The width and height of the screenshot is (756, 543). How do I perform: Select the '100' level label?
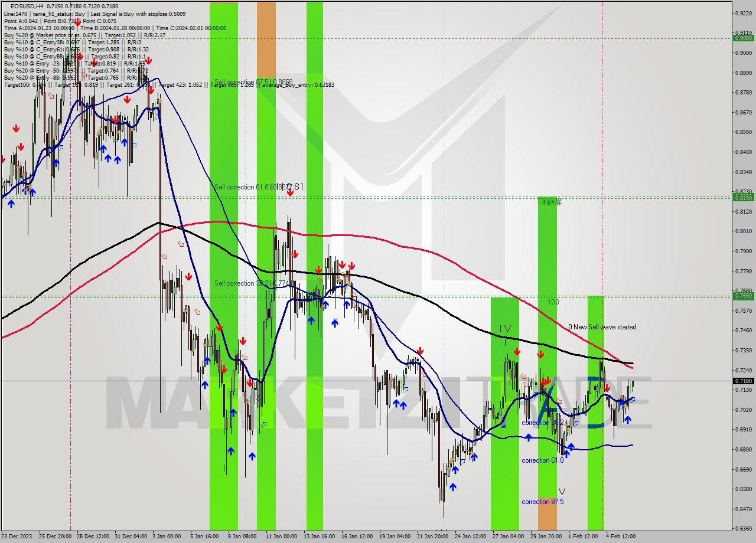click(x=553, y=302)
